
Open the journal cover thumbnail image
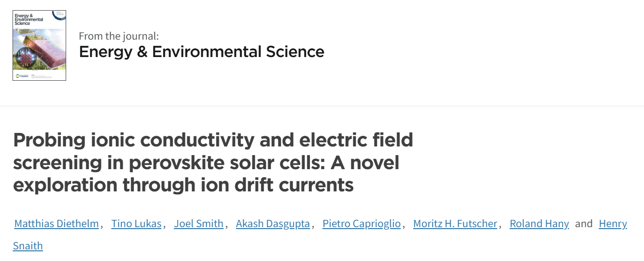pos(39,45)
